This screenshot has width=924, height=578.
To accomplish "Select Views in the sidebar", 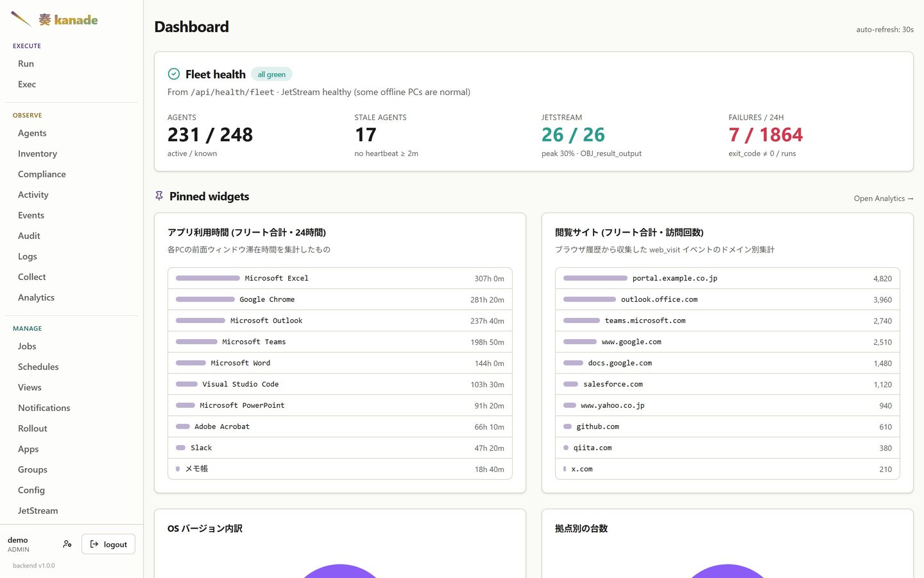I will tap(71, 387).
